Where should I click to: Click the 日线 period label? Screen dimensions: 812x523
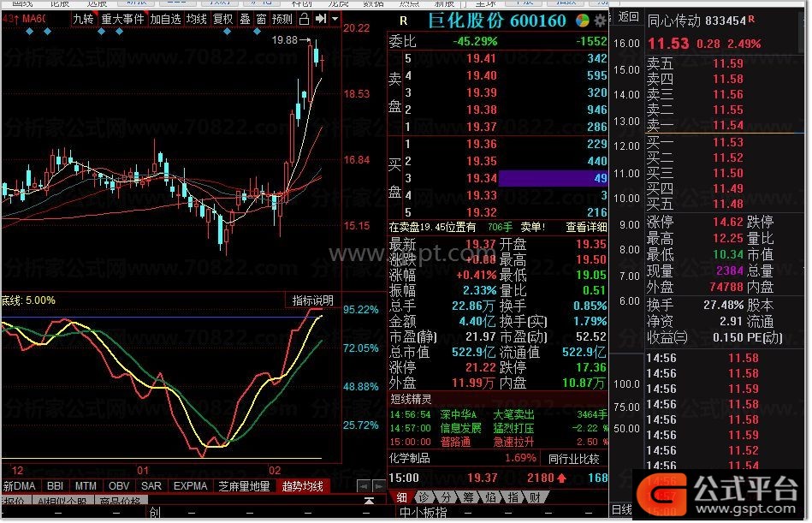coord(621,509)
